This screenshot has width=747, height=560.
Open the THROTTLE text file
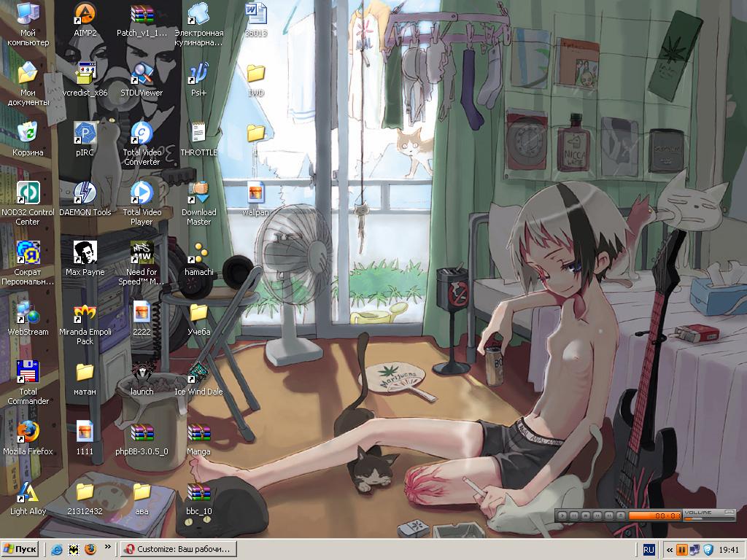198,140
